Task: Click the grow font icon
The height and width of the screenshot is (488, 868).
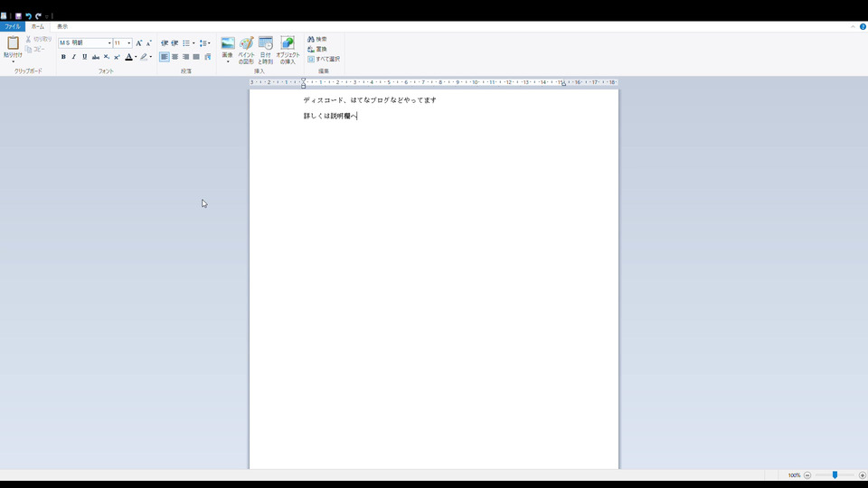Action: pos(139,42)
